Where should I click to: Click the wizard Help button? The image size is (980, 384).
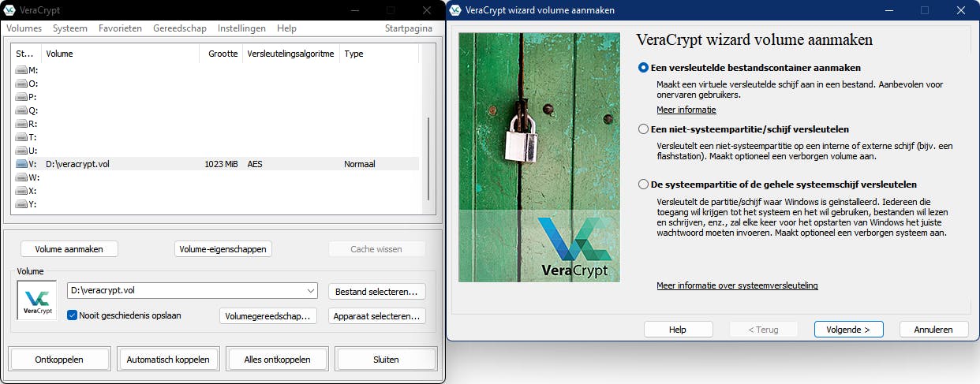pos(678,330)
